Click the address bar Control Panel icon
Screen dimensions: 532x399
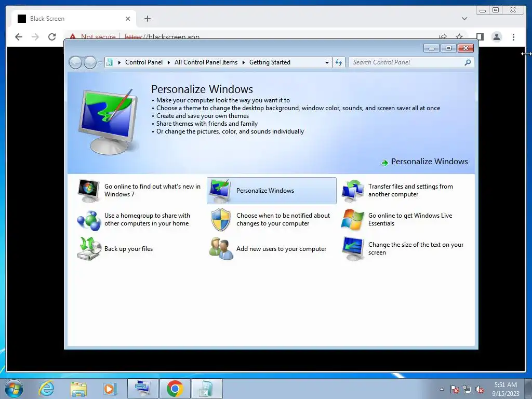[x=109, y=62]
